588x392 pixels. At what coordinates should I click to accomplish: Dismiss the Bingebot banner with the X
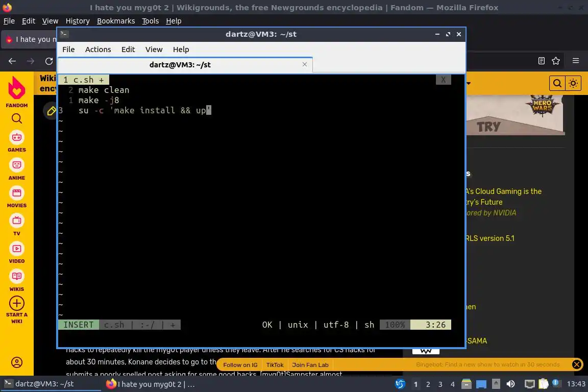point(577,364)
